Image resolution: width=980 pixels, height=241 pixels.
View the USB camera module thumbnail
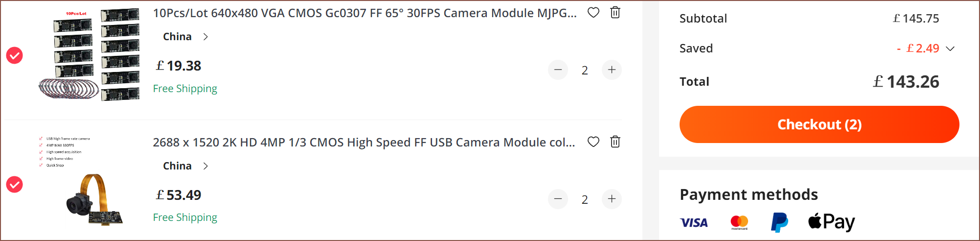coord(81,181)
